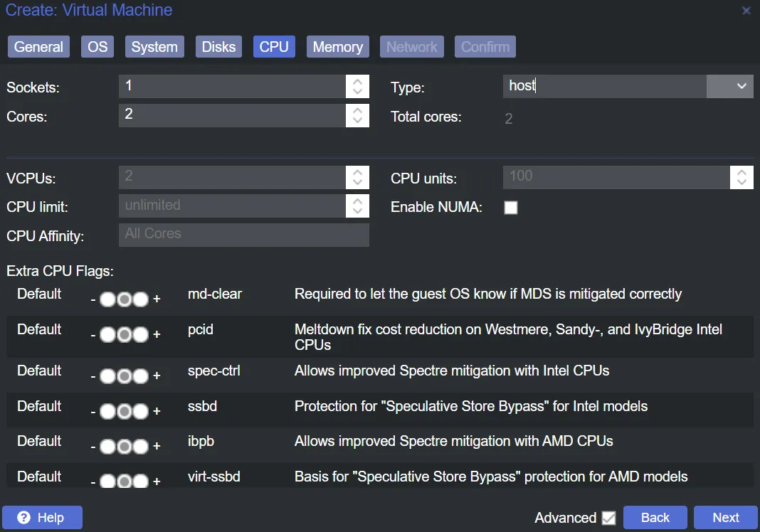Click the CPU Affinity input field
The image size is (760, 532).
click(243, 235)
